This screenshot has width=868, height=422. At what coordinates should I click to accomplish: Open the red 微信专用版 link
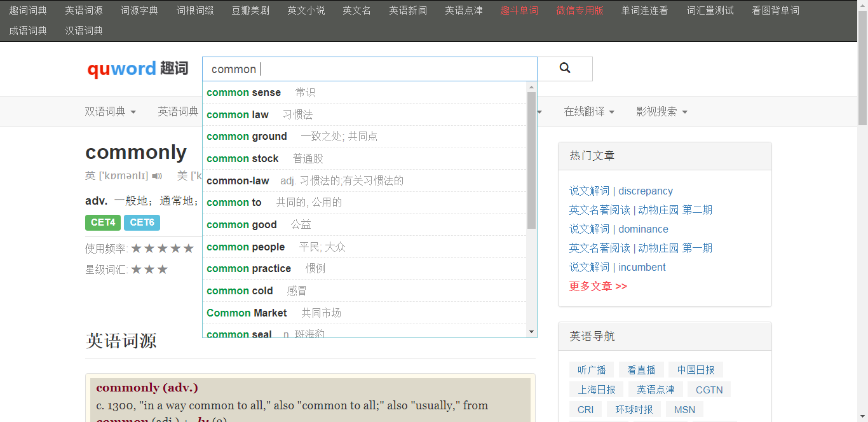(x=580, y=10)
